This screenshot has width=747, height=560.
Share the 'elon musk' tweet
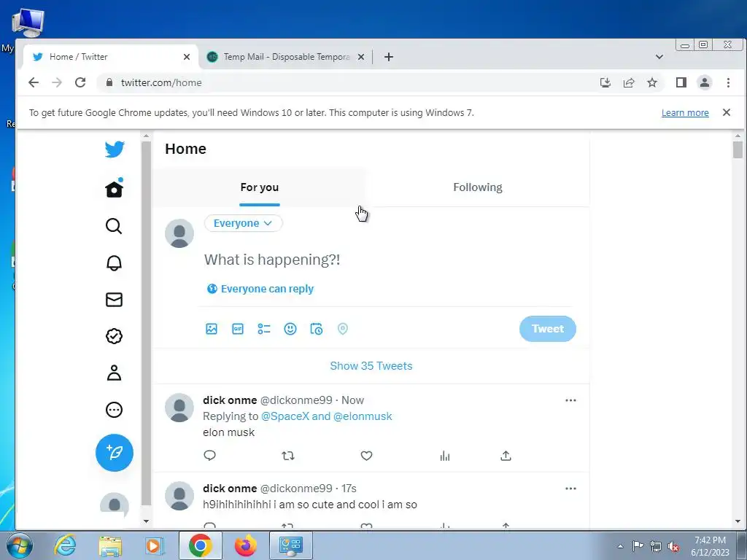click(x=506, y=456)
